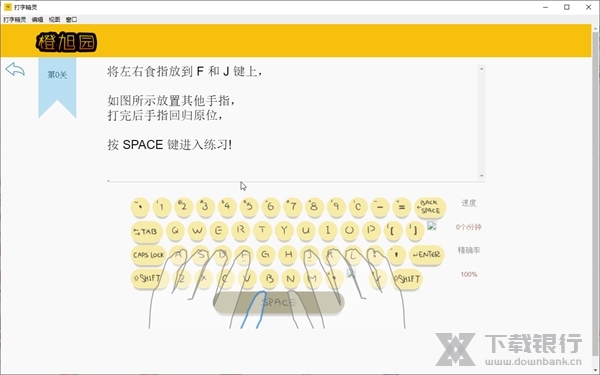The height and width of the screenshot is (375, 600).
Task: Open the 编辑 menu
Action: click(37, 20)
